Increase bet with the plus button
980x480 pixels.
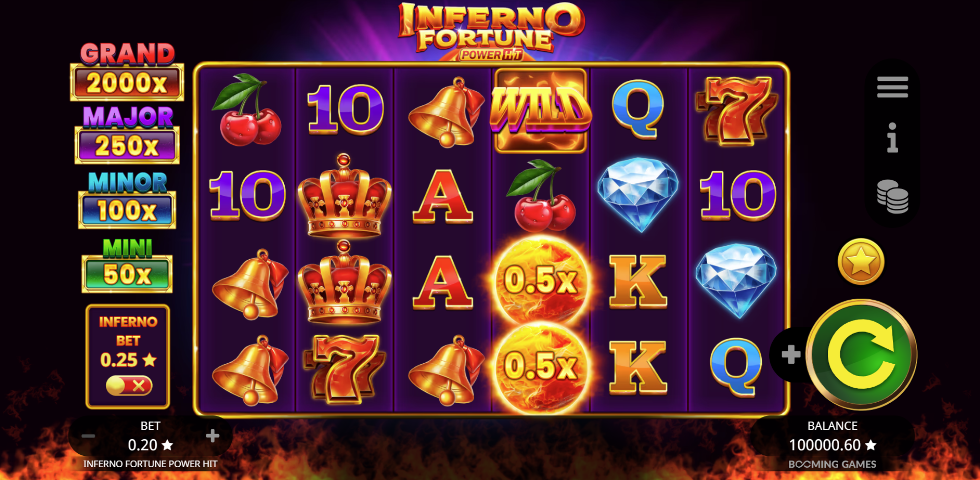coord(212,436)
